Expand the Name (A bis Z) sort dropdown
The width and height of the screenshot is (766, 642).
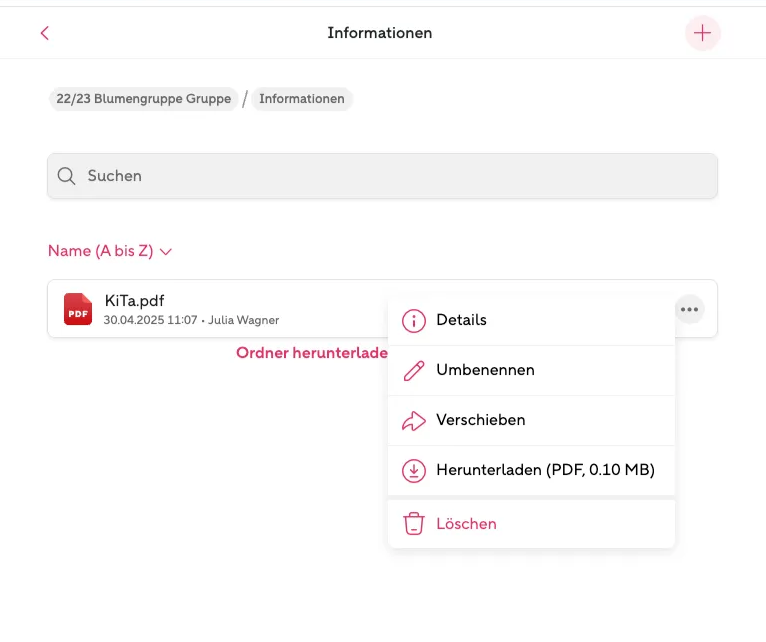click(110, 251)
